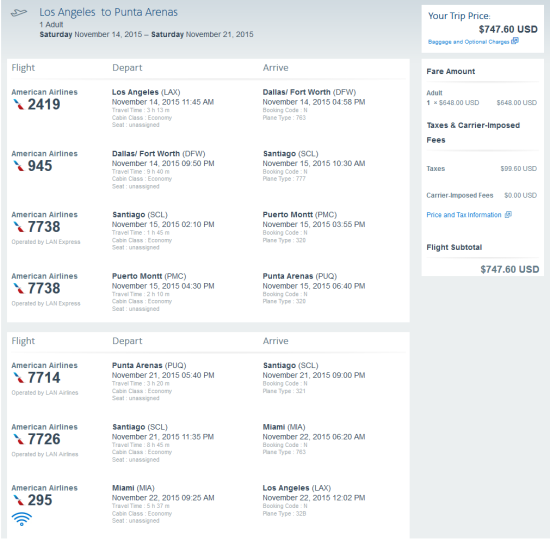Click the Punta Arenas (PUQ) departure airport
This screenshot has height=539, width=550.
(x=149, y=365)
